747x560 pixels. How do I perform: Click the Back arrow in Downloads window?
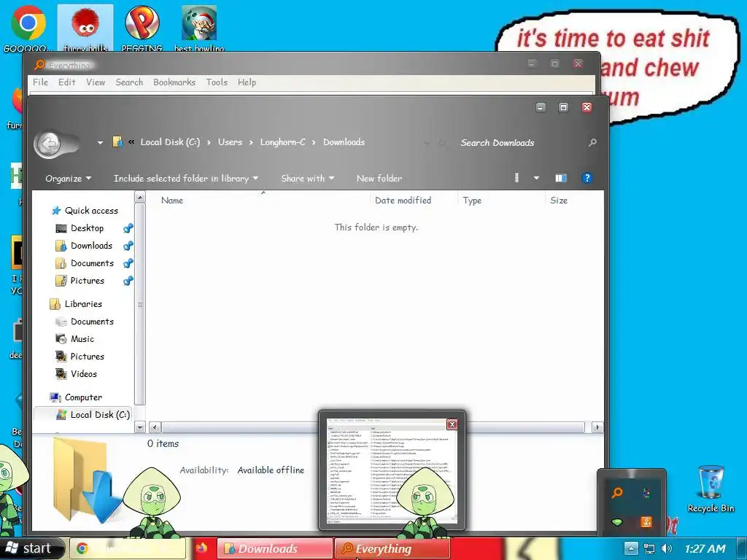point(48,144)
